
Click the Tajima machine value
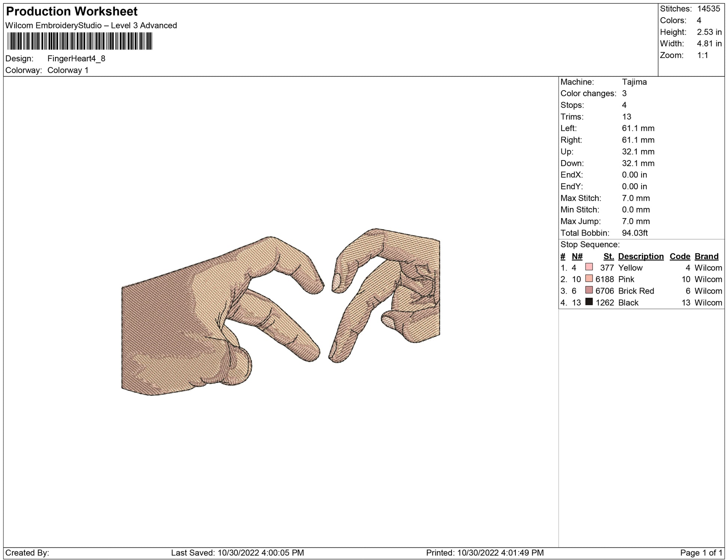[x=634, y=82]
